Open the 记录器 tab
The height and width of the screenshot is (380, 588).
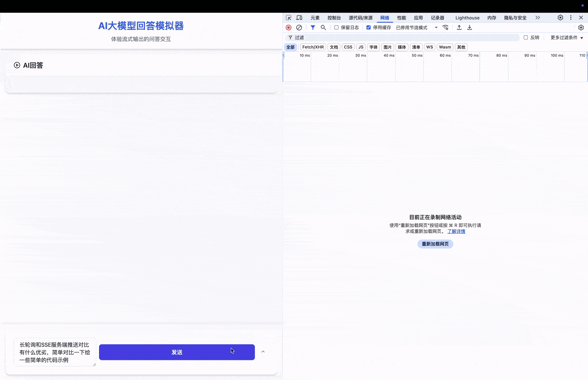[438, 18]
